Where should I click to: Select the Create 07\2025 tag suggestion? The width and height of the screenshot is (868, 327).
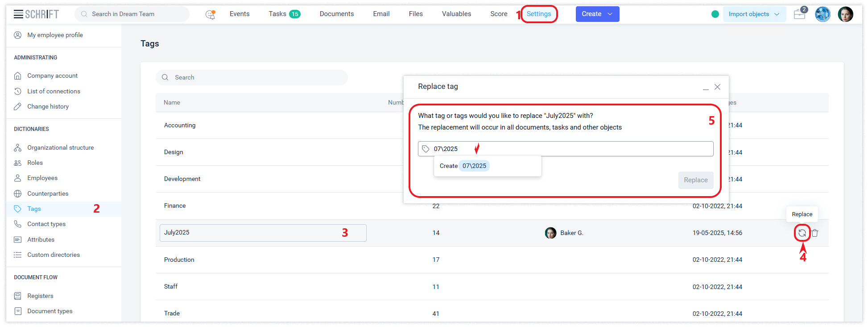click(x=474, y=166)
